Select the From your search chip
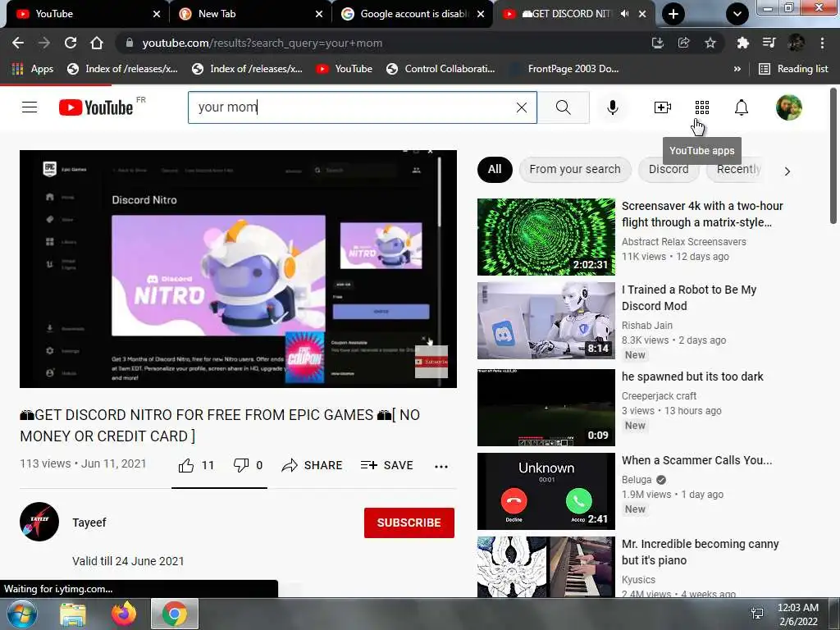840x630 pixels. tap(575, 169)
